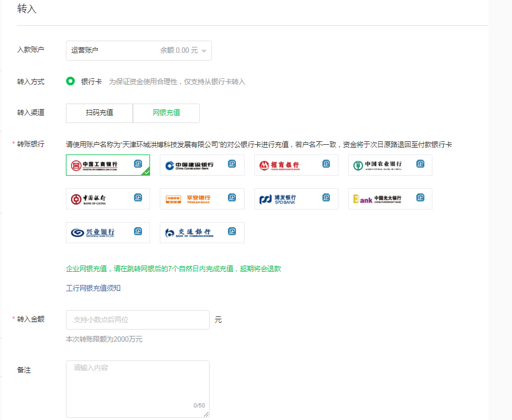Click into the 备注 remarks textarea
512x420 pixels.
[137, 389]
